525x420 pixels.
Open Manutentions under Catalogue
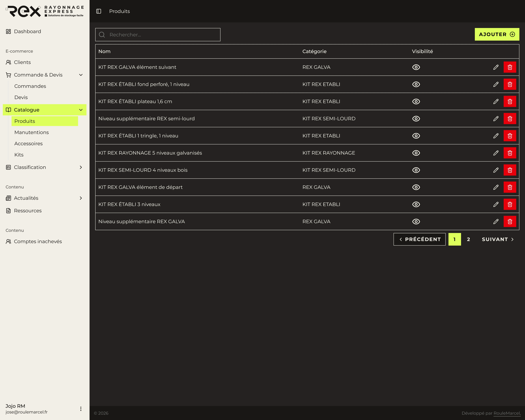click(x=32, y=132)
